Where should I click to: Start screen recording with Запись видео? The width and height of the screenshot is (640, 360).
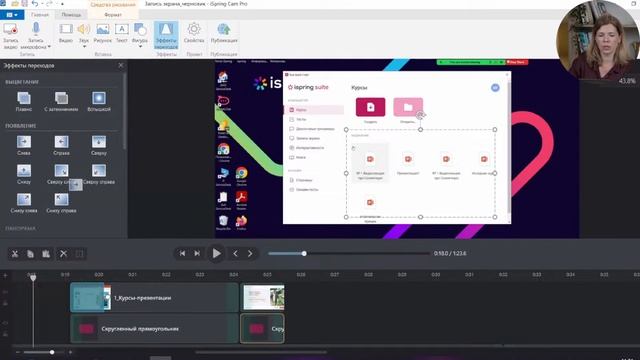pyautogui.click(x=11, y=35)
